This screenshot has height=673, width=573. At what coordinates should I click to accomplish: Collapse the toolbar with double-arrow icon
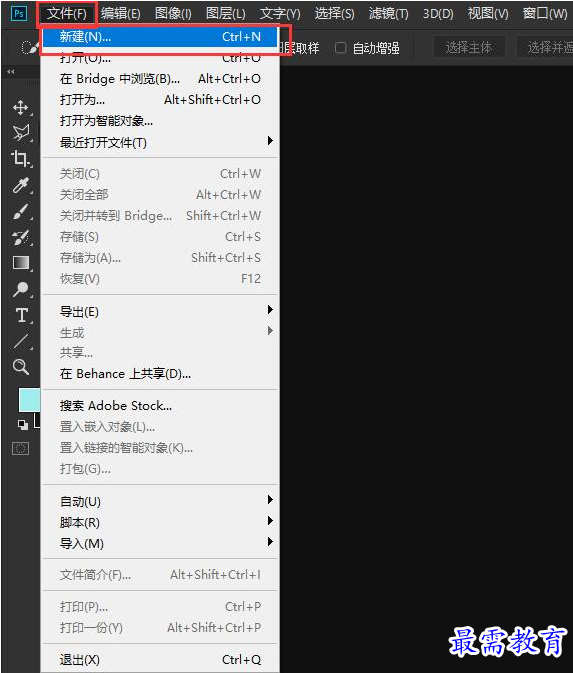(11, 71)
